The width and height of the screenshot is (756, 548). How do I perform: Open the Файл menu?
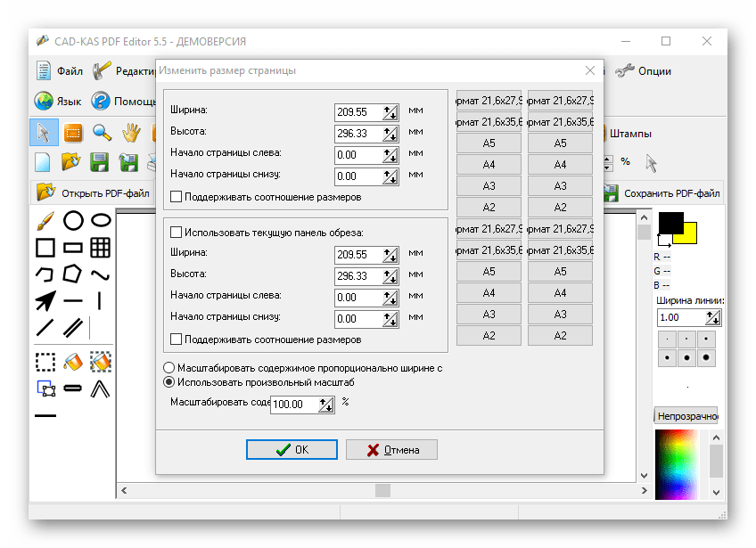tap(60, 71)
